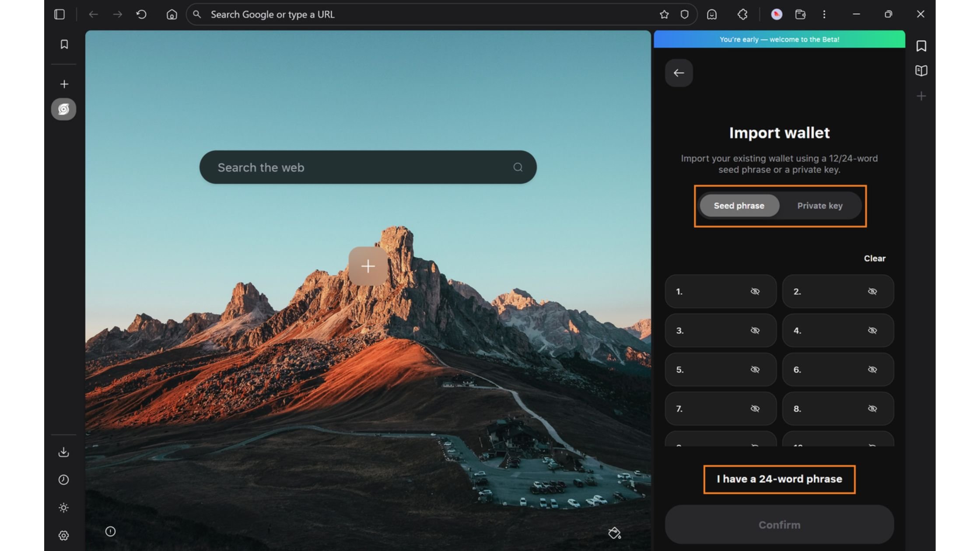Go back using the wallet panel arrow
Screen dimensions: 980x551
click(x=679, y=73)
